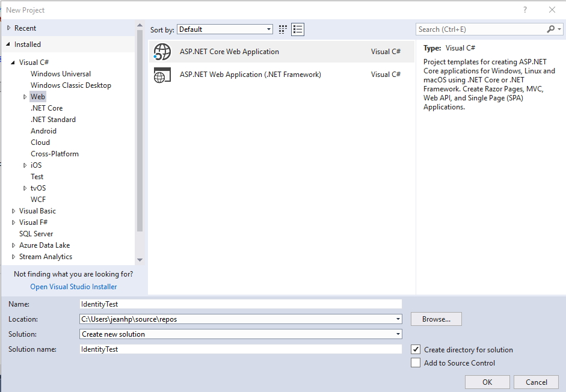Confirm with the OK button
566x392 pixels.
[487, 382]
